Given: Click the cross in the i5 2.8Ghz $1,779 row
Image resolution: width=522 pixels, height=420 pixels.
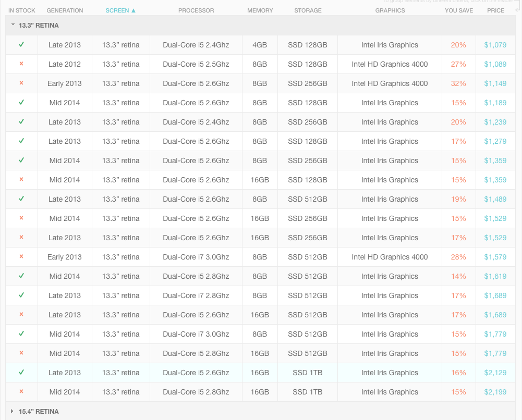Looking at the screenshot, I should pyautogui.click(x=21, y=353).
